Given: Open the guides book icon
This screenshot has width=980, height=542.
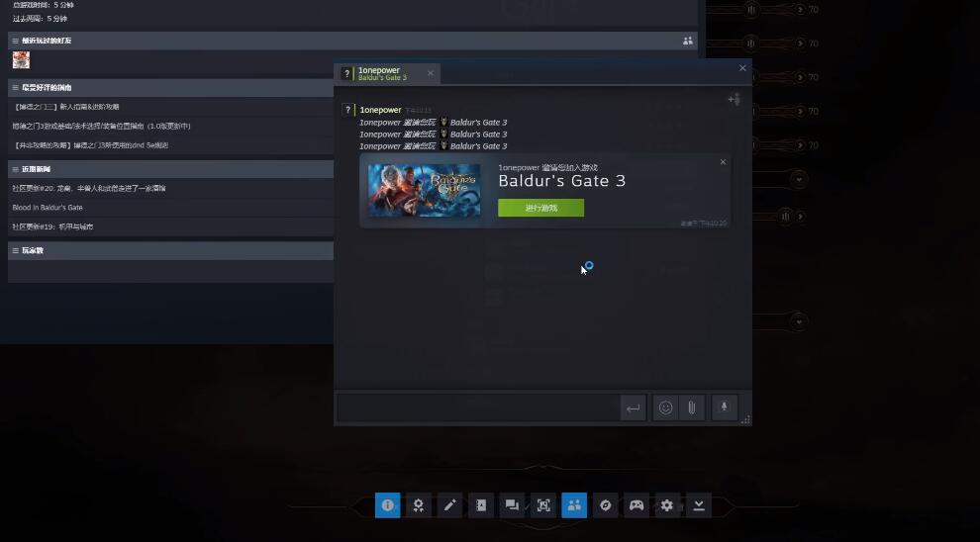Looking at the screenshot, I should tap(481, 505).
